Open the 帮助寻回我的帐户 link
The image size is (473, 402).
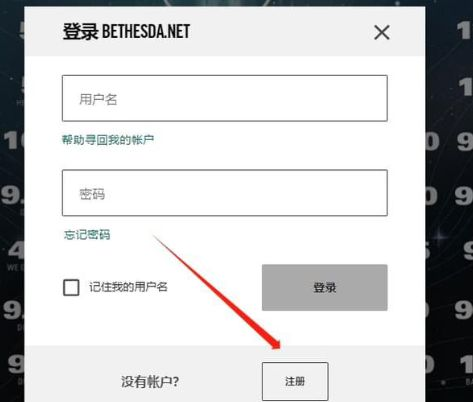coord(108,140)
